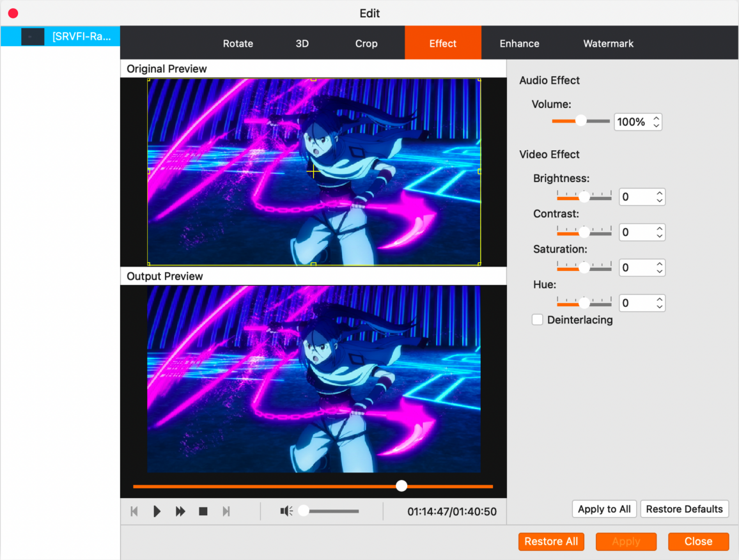
Task: Decrease Saturation with the down stepper arrow
Action: (x=659, y=272)
